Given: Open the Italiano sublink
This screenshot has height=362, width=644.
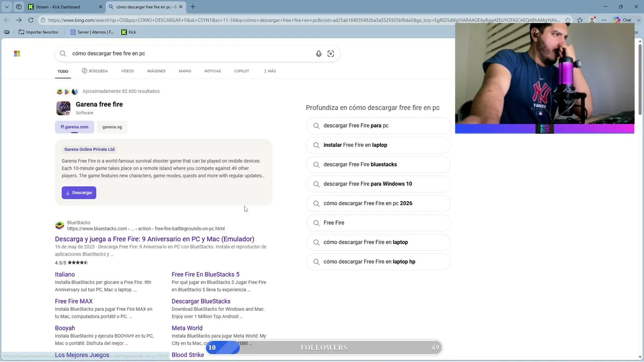Looking at the screenshot, I should point(65,275).
